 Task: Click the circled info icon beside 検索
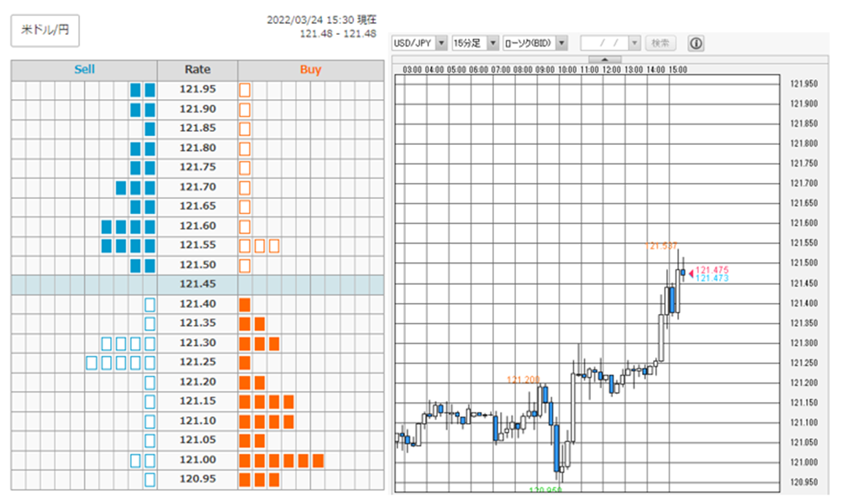pos(696,44)
